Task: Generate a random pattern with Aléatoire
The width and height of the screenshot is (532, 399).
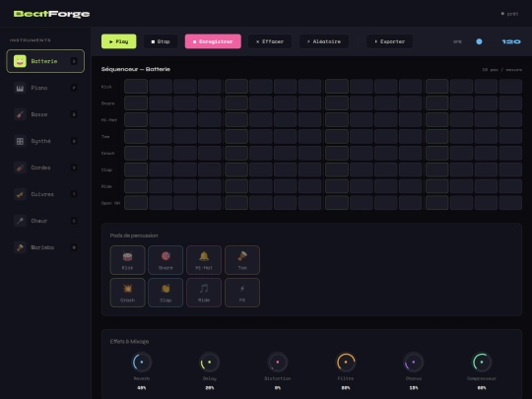Action: pyautogui.click(x=324, y=41)
